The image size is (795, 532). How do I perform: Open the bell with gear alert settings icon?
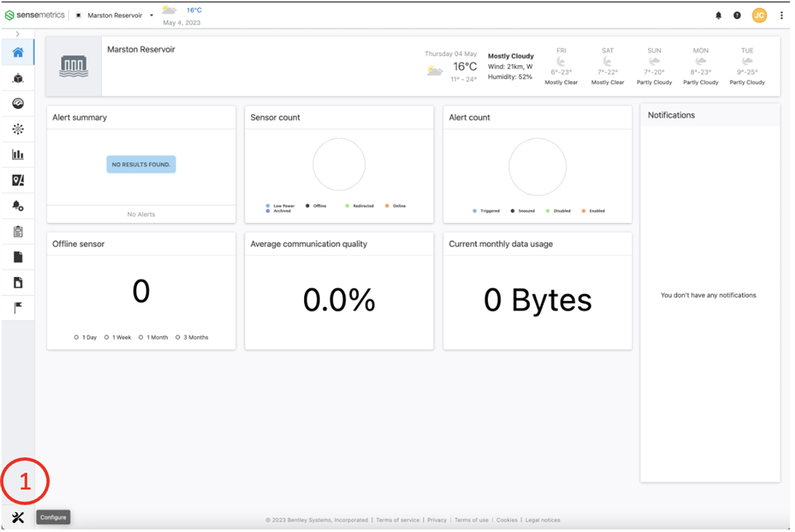click(18, 206)
